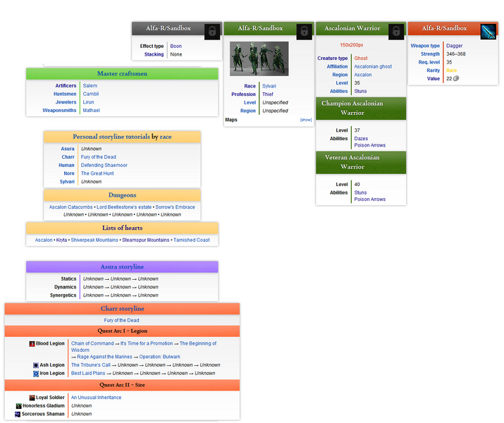Open the Lists of hearts header link
Screen dimensions: 504x423
pos(122,228)
